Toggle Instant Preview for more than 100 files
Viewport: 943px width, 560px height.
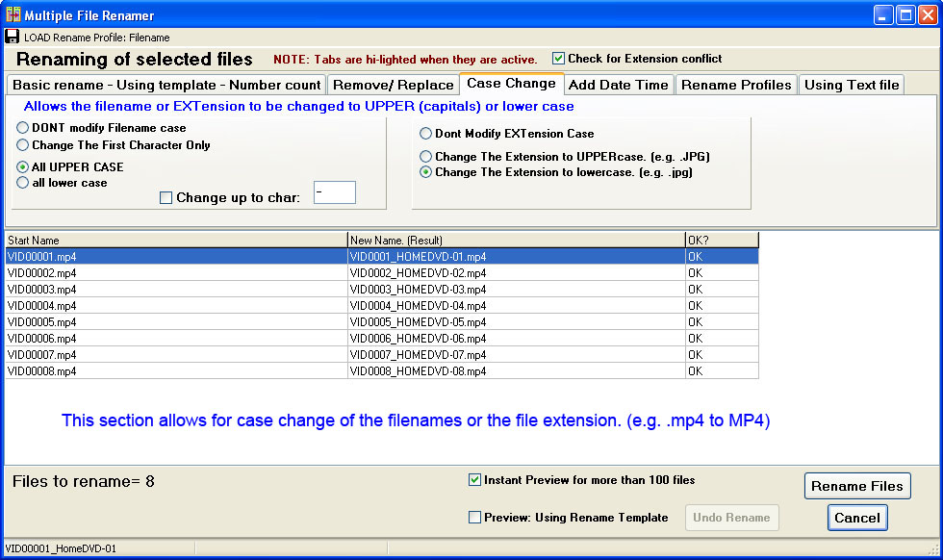[474, 479]
